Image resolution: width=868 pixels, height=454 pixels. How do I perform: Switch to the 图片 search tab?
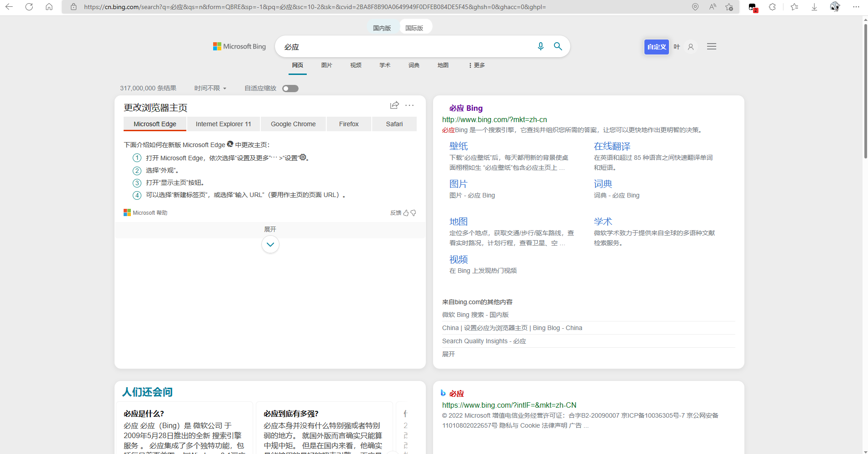(327, 65)
